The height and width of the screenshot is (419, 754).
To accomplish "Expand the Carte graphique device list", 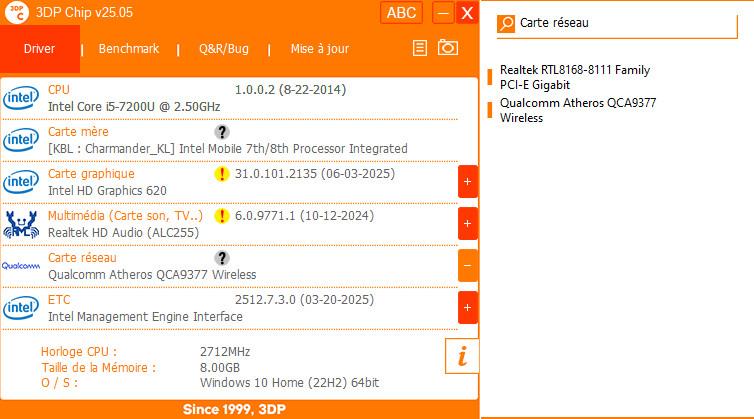I will click(x=467, y=182).
